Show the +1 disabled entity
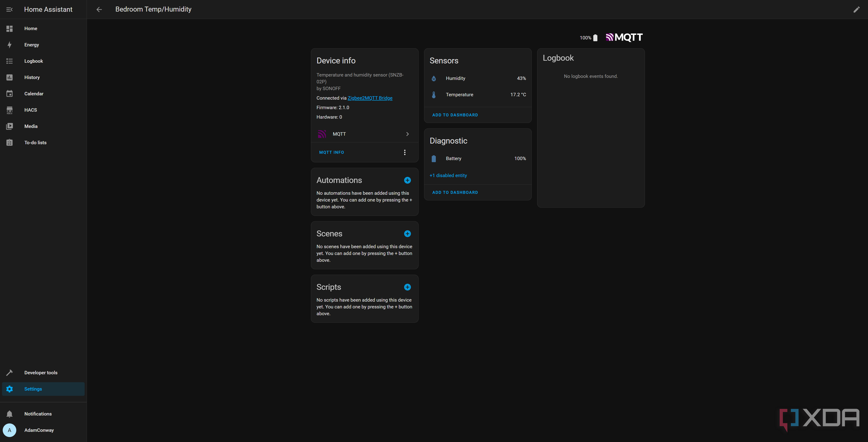 [x=448, y=175]
